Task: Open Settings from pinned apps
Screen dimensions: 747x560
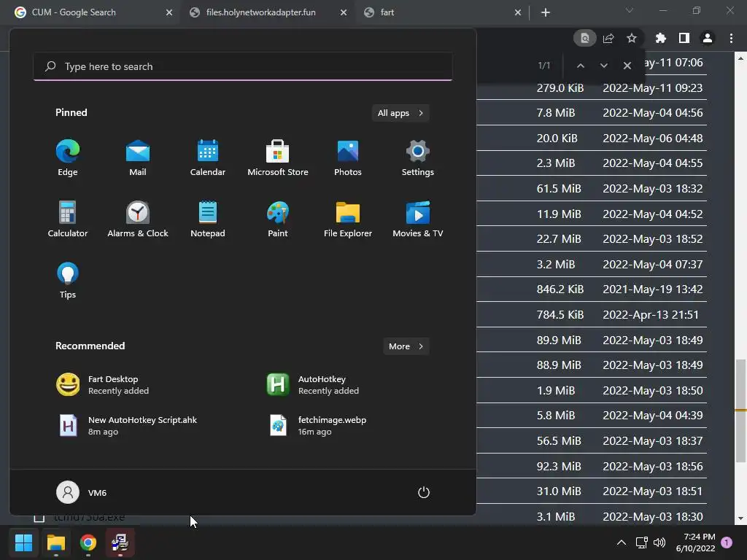Action: 418,158
